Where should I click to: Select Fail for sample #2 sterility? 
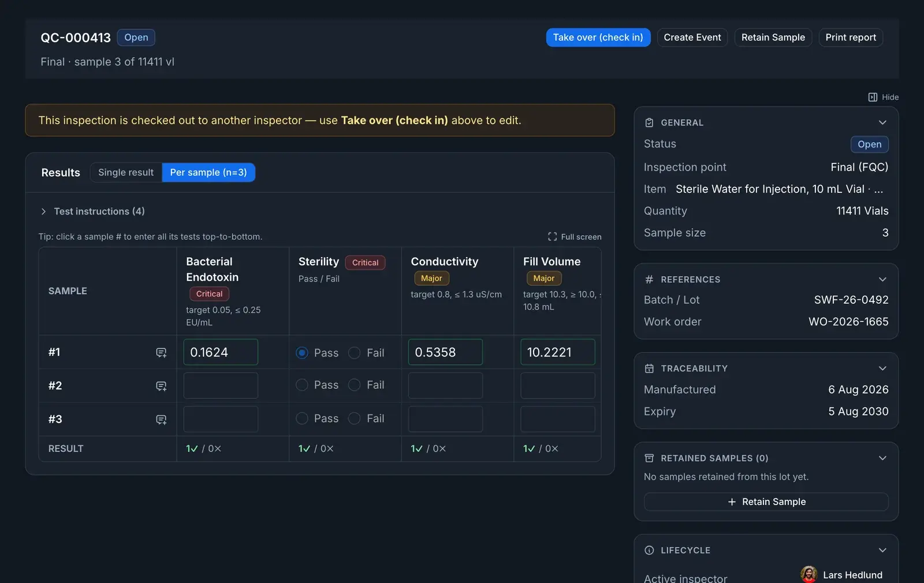click(x=355, y=385)
